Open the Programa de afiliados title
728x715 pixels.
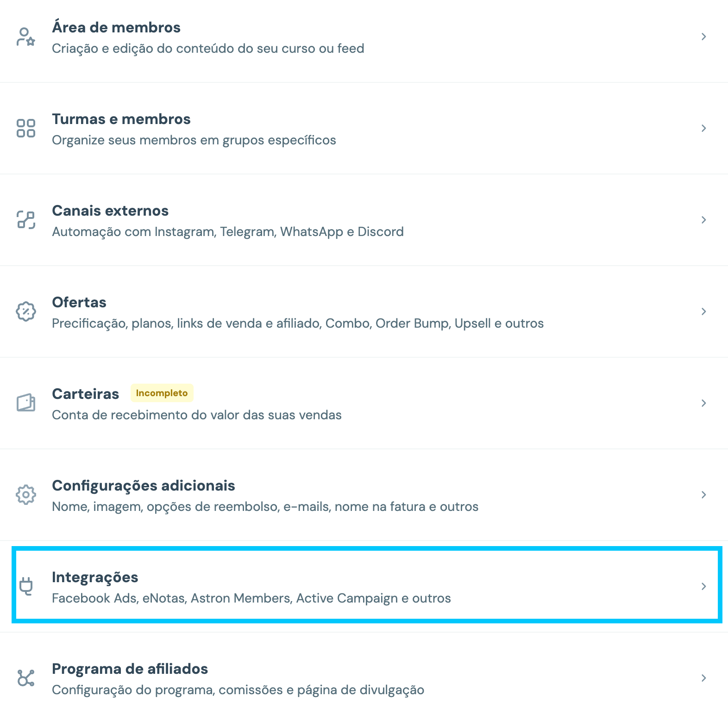point(130,669)
